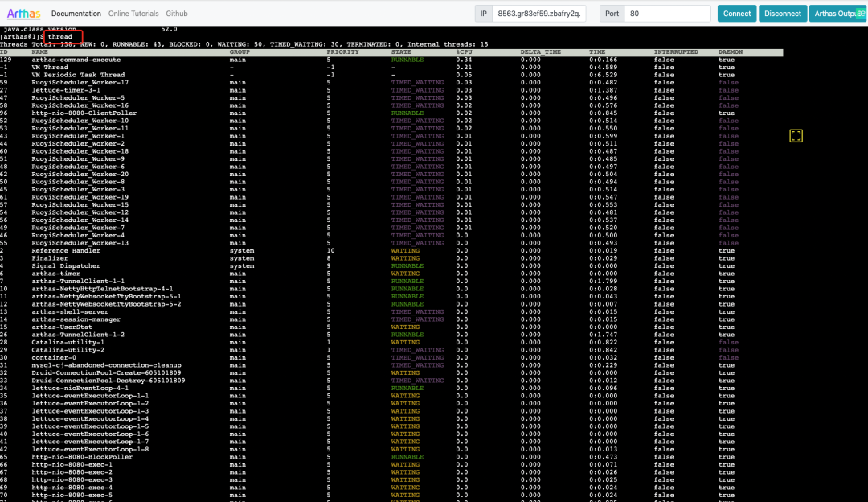868x502 pixels.
Task: Select RuoyiScheduler_Worker-20 thread name
Action: click(x=80, y=175)
